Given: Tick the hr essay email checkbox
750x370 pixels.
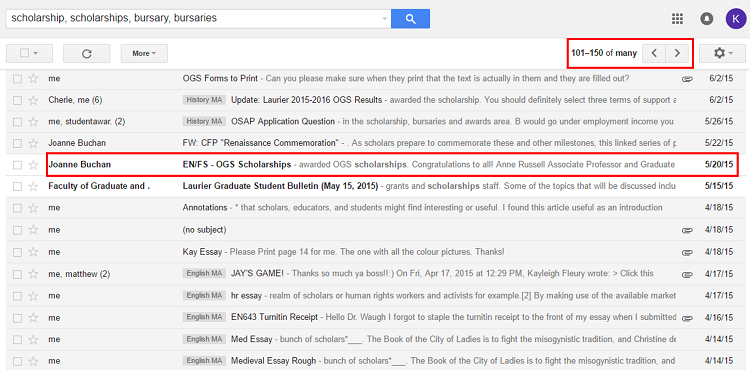Looking at the screenshot, I should click(17, 295).
